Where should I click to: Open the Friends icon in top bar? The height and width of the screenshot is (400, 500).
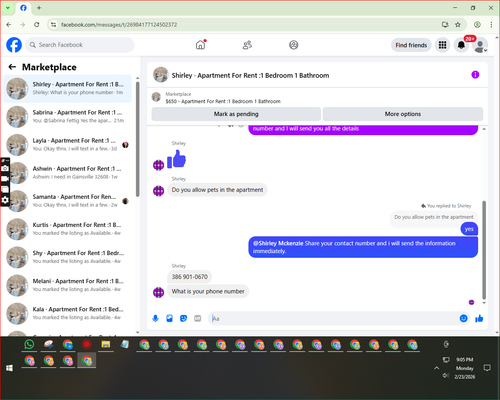247,45
